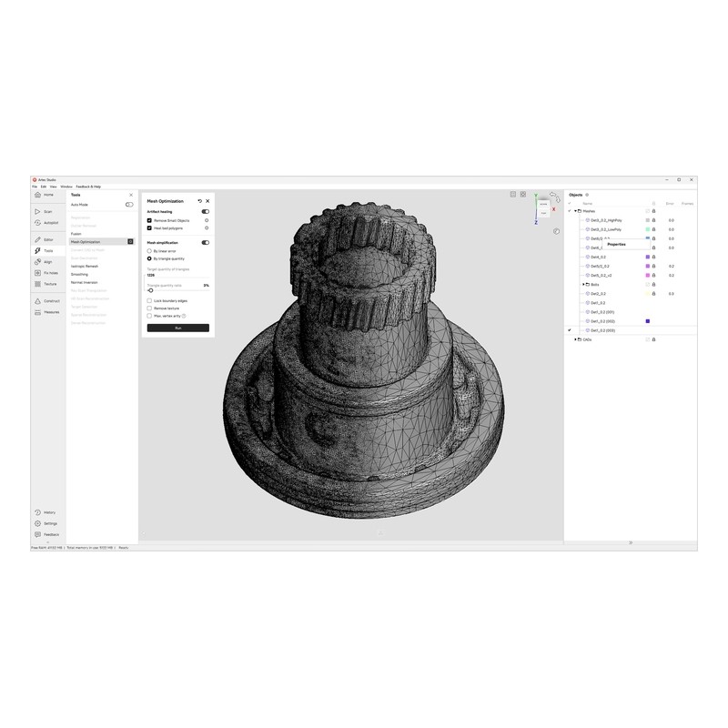The width and height of the screenshot is (728, 728).
Task: Click the Run button
Action: click(x=178, y=329)
